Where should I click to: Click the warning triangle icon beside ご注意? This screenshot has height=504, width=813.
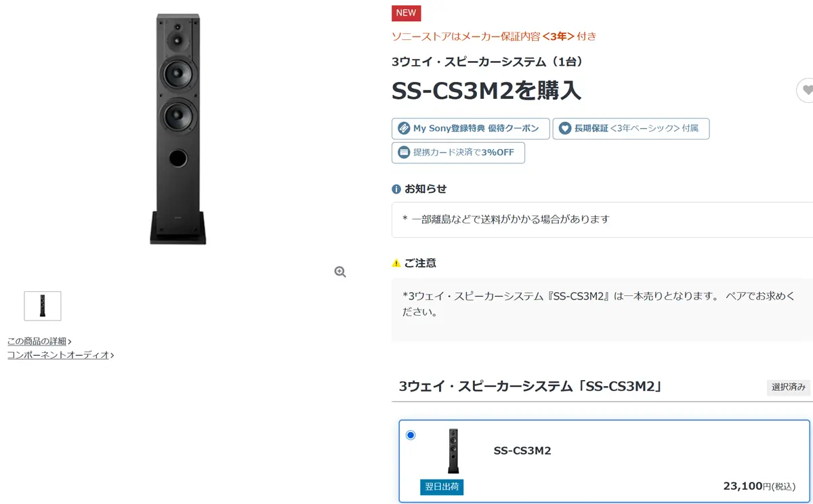click(396, 263)
